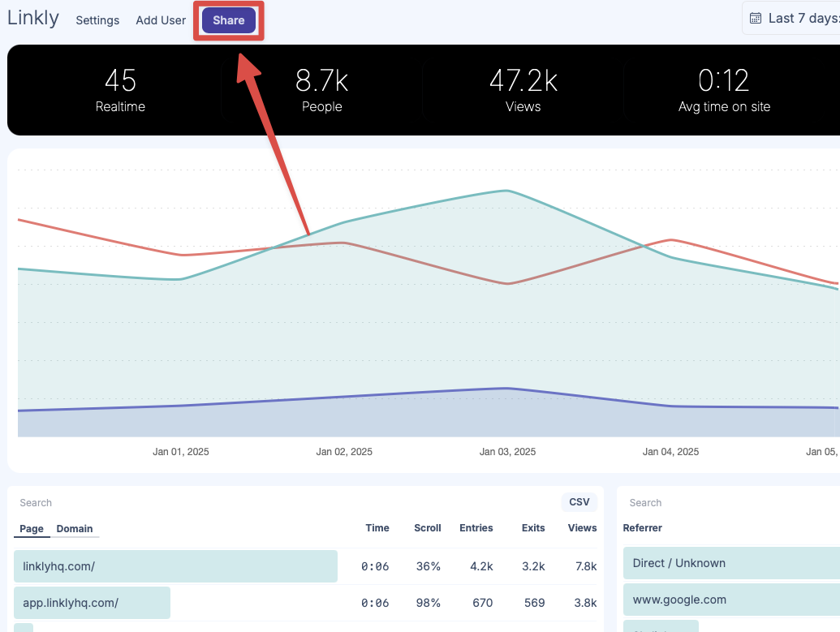The image size is (840, 632).
Task: Click the calendar icon in date range selector
Action: coord(756,18)
